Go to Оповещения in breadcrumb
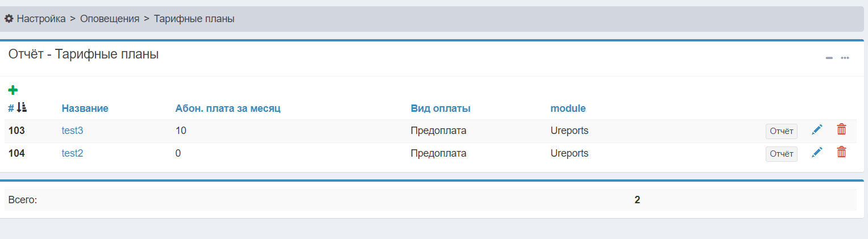The image size is (868, 239). click(110, 19)
